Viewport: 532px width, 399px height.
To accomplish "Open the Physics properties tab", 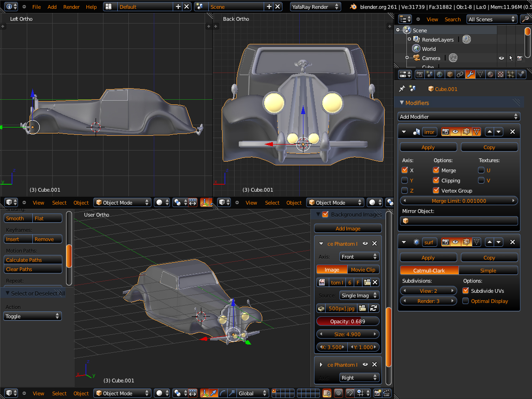I will tap(521, 74).
